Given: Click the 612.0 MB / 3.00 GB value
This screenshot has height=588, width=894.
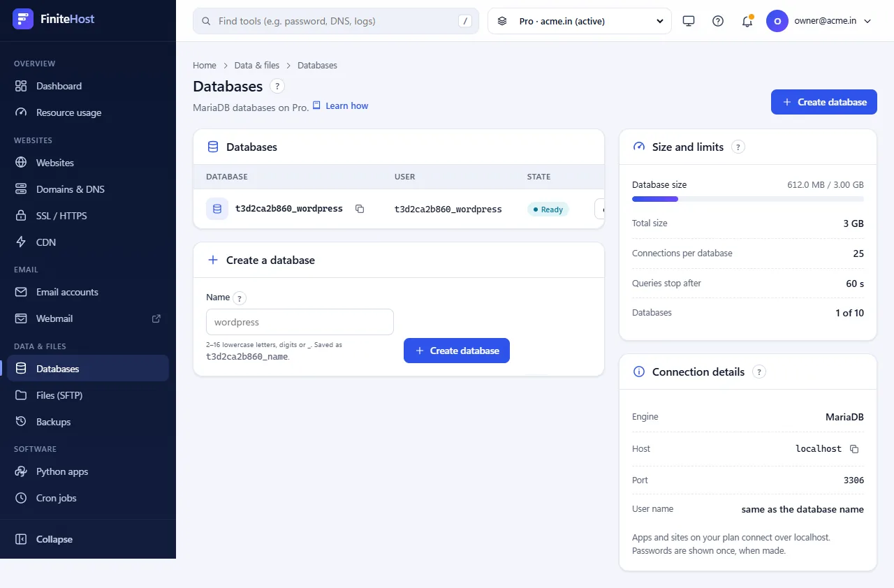Looking at the screenshot, I should click(x=826, y=185).
